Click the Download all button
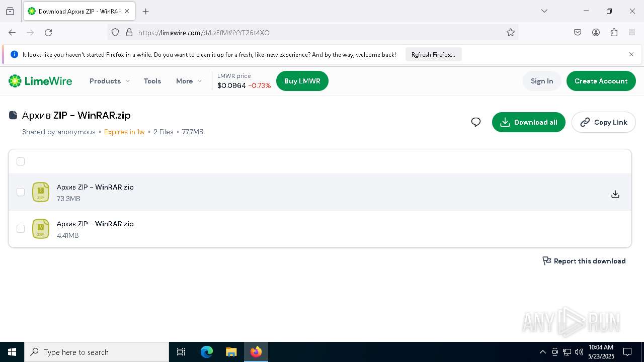644x362 pixels. click(529, 122)
